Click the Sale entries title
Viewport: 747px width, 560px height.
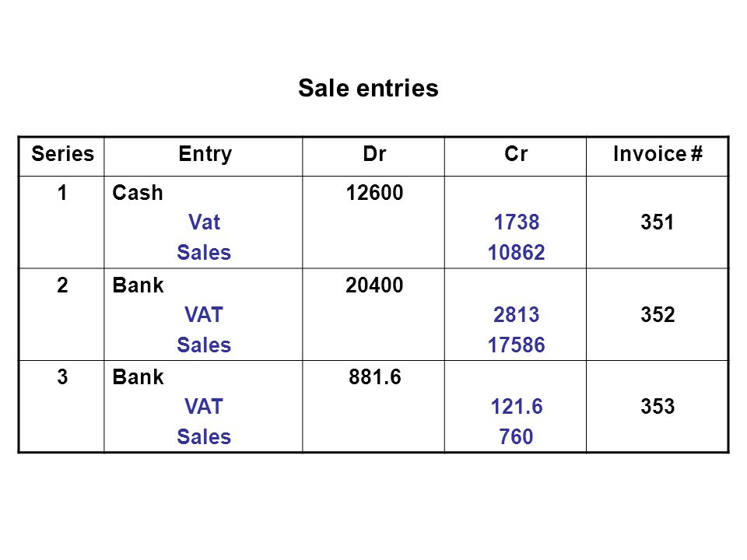(368, 88)
